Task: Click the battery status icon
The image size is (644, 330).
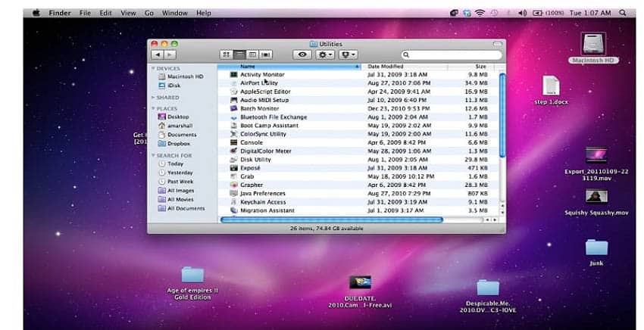Action: coord(538,13)
